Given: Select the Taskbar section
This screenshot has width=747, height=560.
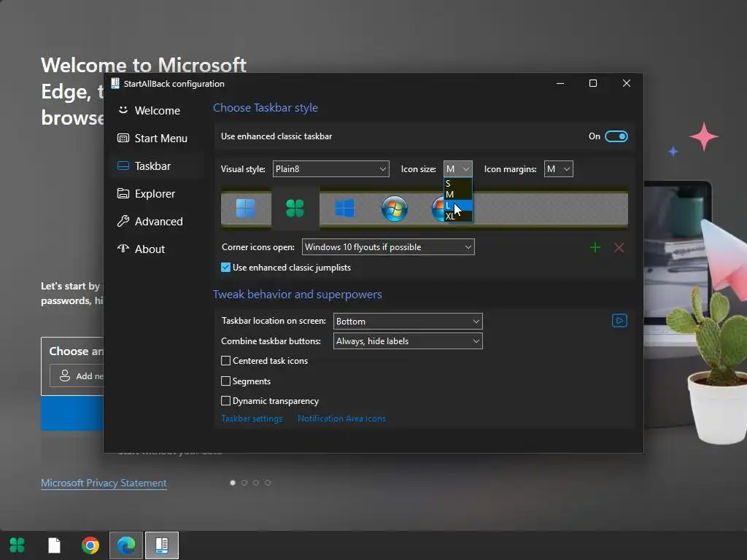Looking at the screenshot, I should pos(156,166).
